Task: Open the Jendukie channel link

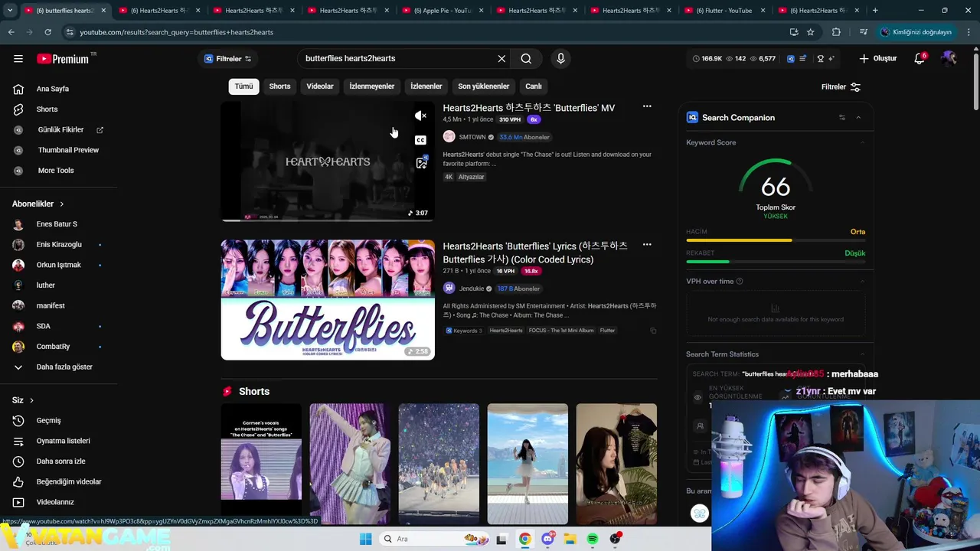Action: pos(472,289)
